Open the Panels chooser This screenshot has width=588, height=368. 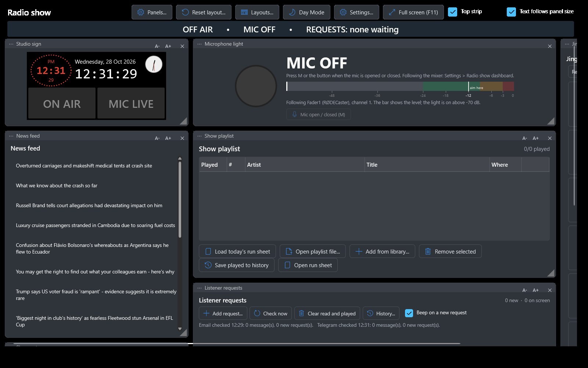pos(152,12)
